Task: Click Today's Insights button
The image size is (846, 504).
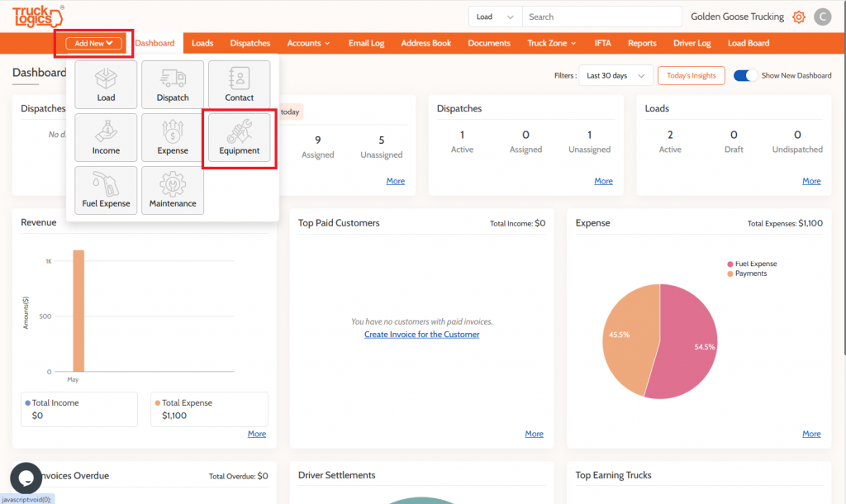Action: click(692, 75)
